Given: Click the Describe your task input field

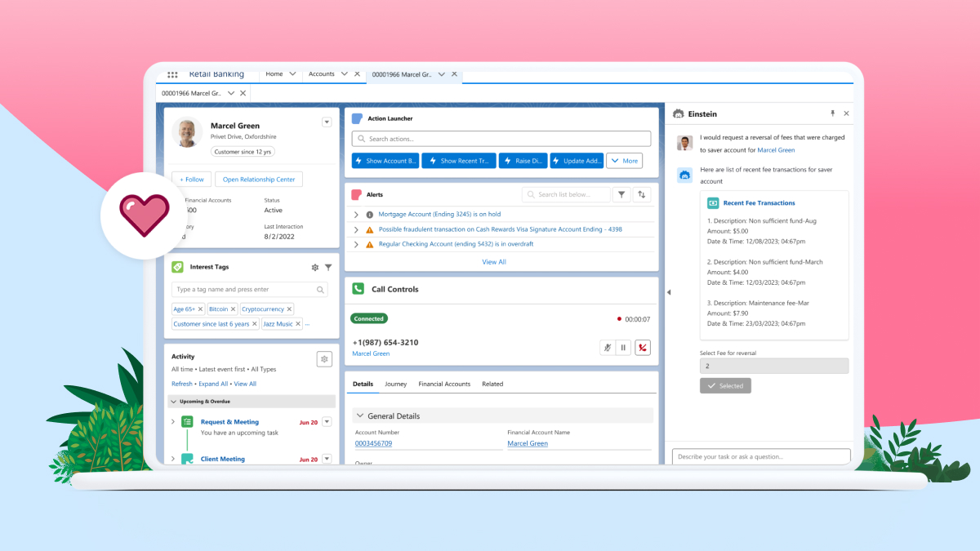Looking at the screenshot, I should pyautogui.click(x=759, y=455).
